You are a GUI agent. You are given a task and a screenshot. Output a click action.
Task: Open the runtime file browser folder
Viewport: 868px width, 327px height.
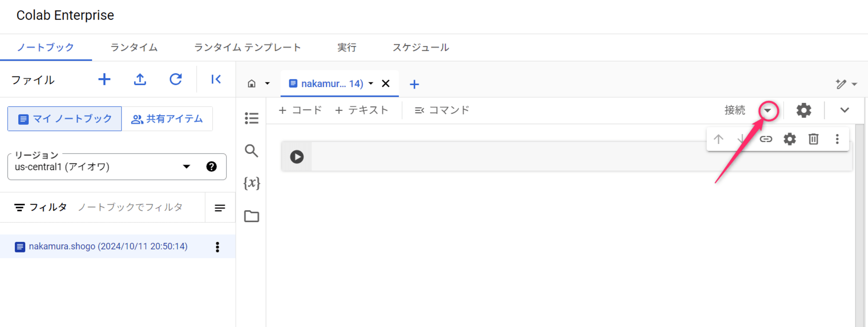[252, 216]
